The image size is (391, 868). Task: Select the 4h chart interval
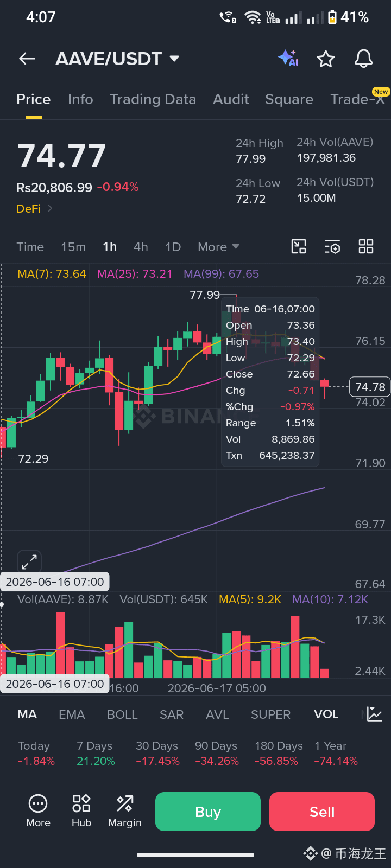pos(141,247)
